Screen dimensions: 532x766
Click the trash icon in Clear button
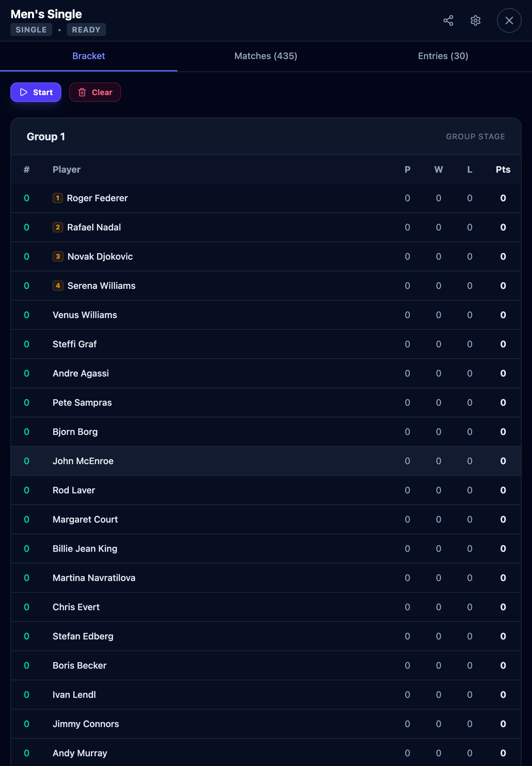(x=82, y=92)
